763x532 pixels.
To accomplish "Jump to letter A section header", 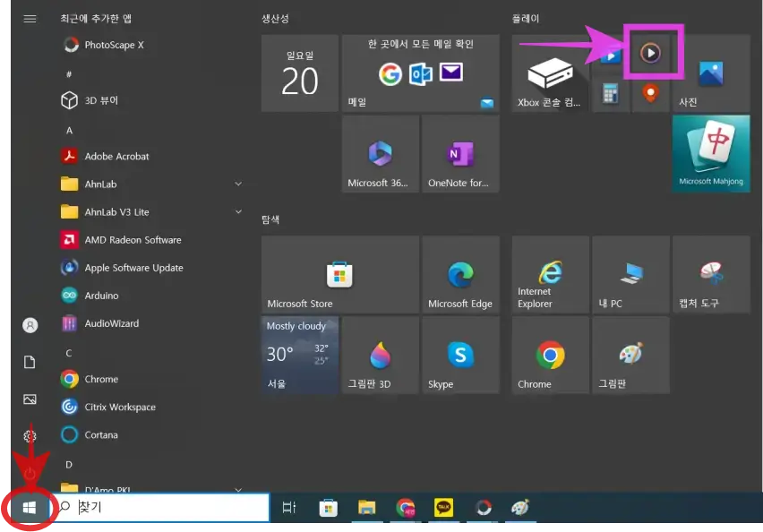I will [69, 131].
